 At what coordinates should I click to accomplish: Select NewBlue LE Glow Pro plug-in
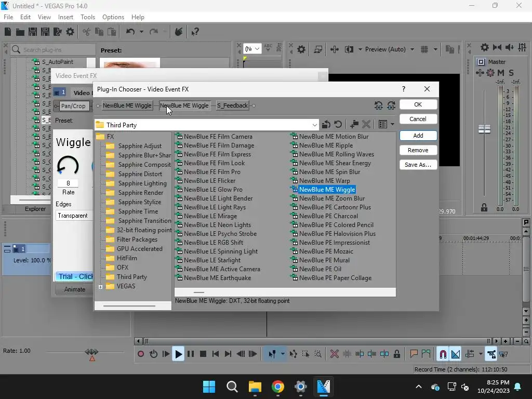pyautogui.click(x=213, y=190)
